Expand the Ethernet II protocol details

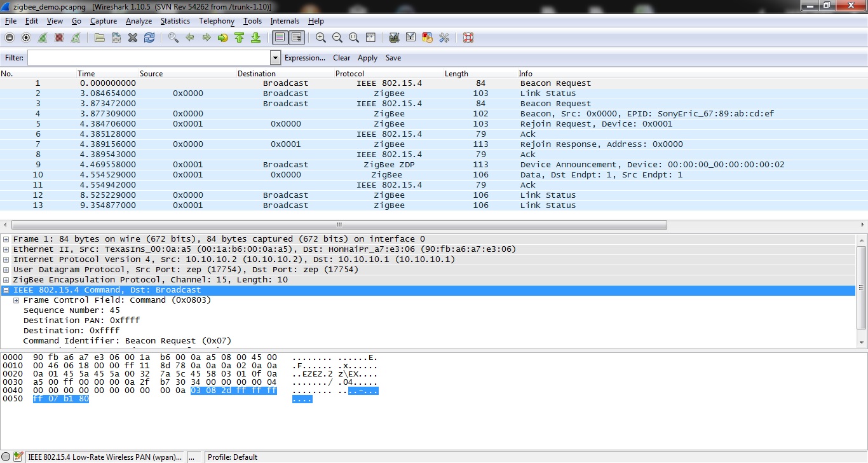pyautogui.click(x=6, y=249)
